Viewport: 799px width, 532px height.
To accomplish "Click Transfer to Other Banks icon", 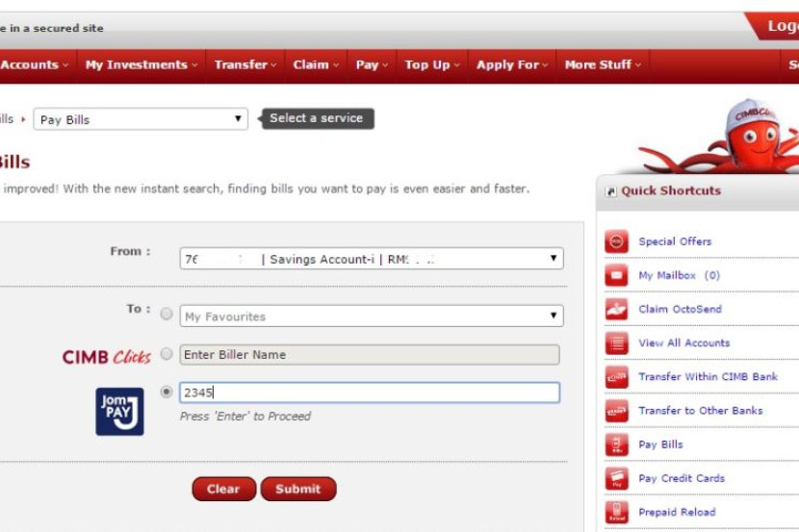I will [x=616, y=411].
